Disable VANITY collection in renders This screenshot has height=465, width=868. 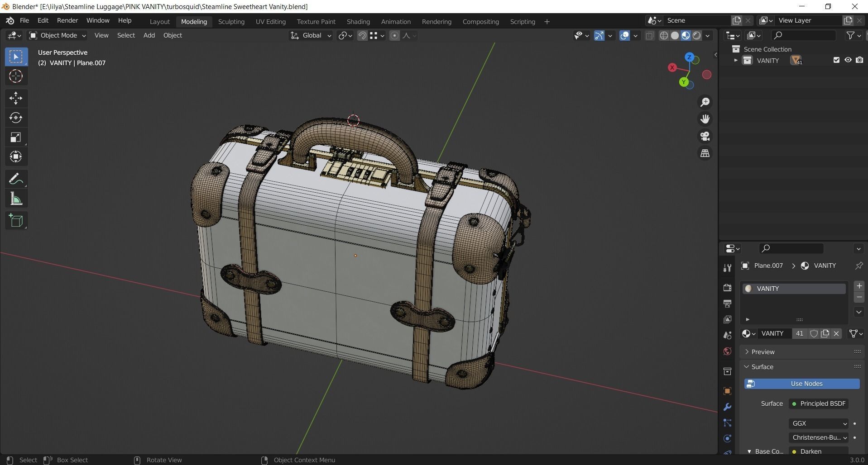[859, 60]
